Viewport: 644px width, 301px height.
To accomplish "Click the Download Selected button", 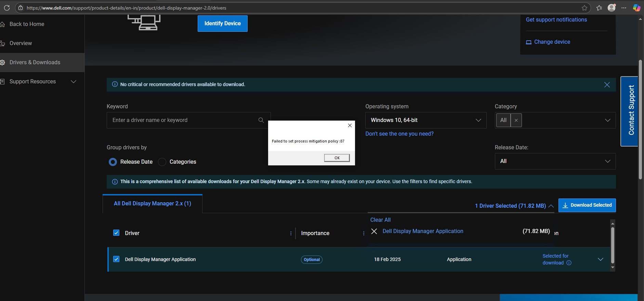I will (587, 205).
